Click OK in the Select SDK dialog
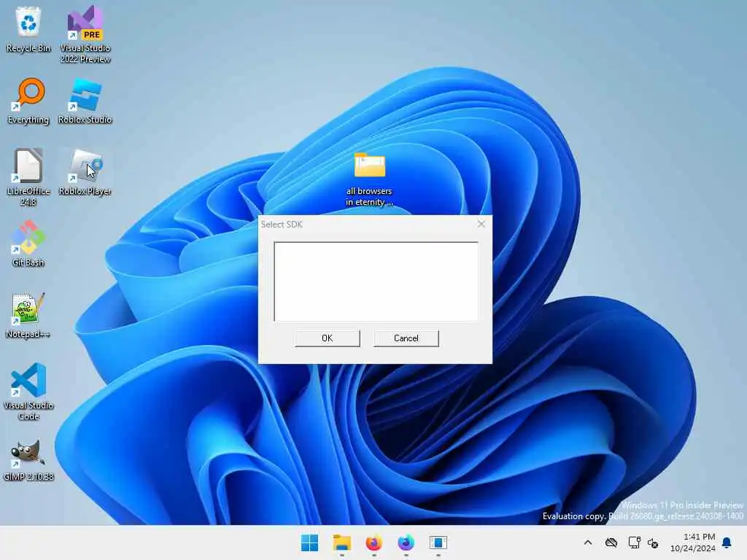 coord(328,338)
